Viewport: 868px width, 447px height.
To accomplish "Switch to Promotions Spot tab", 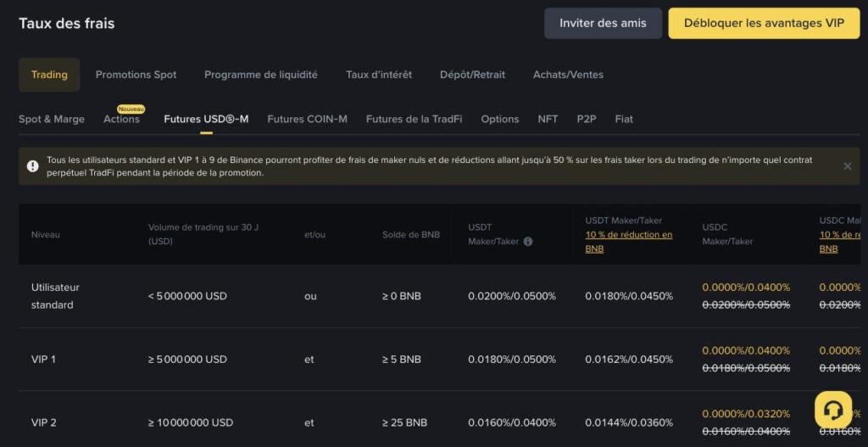I will pos(136,75).
